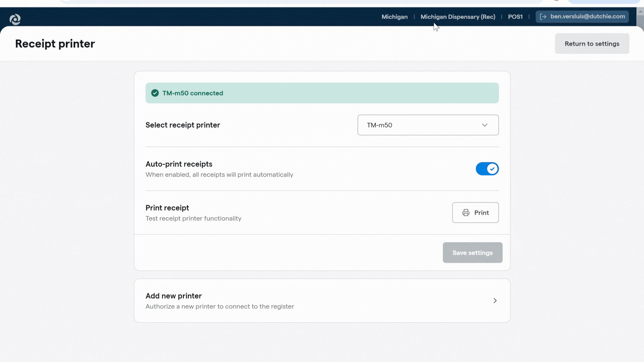This screenshot has width=644, height=362.
Task: Expand the TM-m50 dropdown chevron arrow
Action: click(x=485, y=125)
